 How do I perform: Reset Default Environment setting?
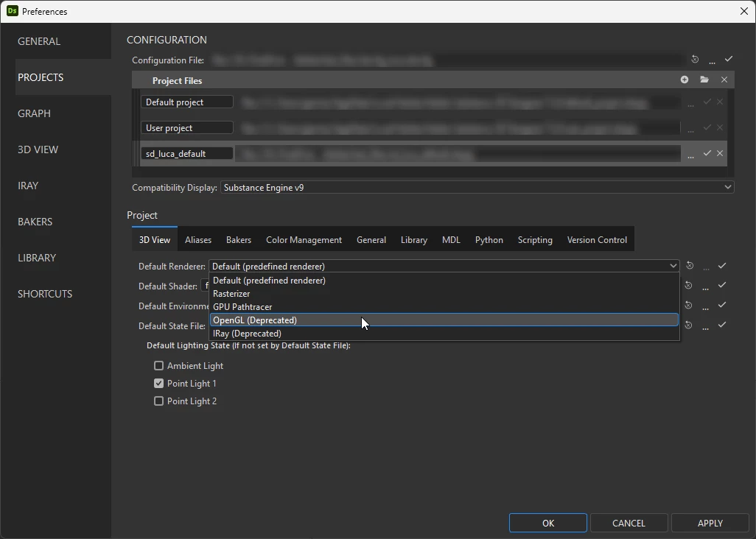click(x=688, y=305)
